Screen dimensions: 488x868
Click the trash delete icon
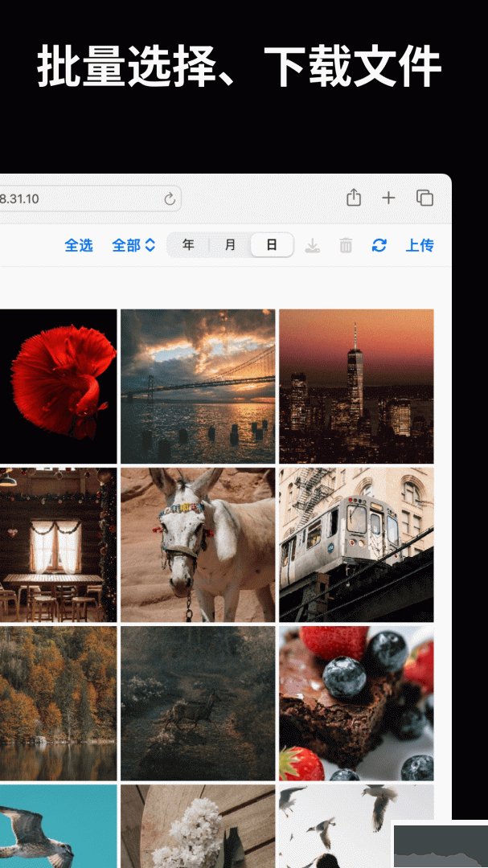coord(346,245)
